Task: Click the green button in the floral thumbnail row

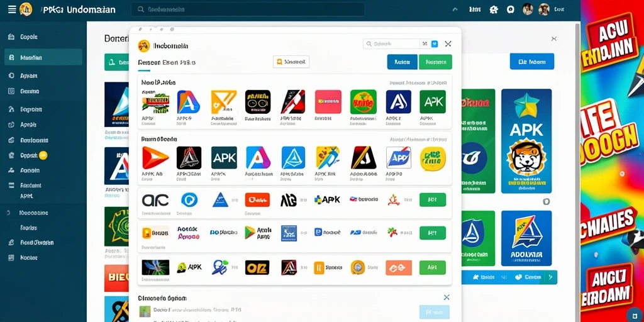Action: (433, 267)
